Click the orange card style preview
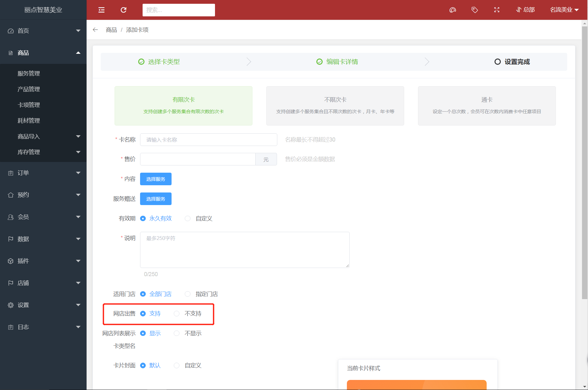Image resolution: width=588 pixels, height=390 pixels. pyautogui.click(x=417, y=385)
